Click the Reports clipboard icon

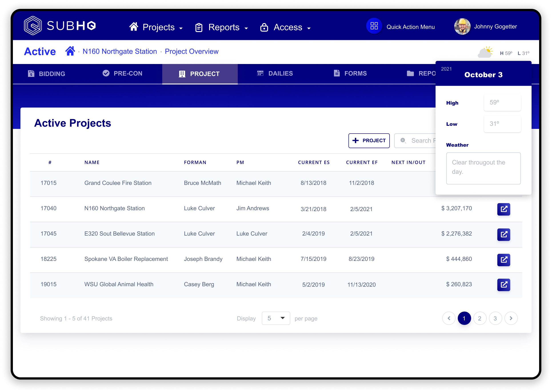click(x=199, y=28)
